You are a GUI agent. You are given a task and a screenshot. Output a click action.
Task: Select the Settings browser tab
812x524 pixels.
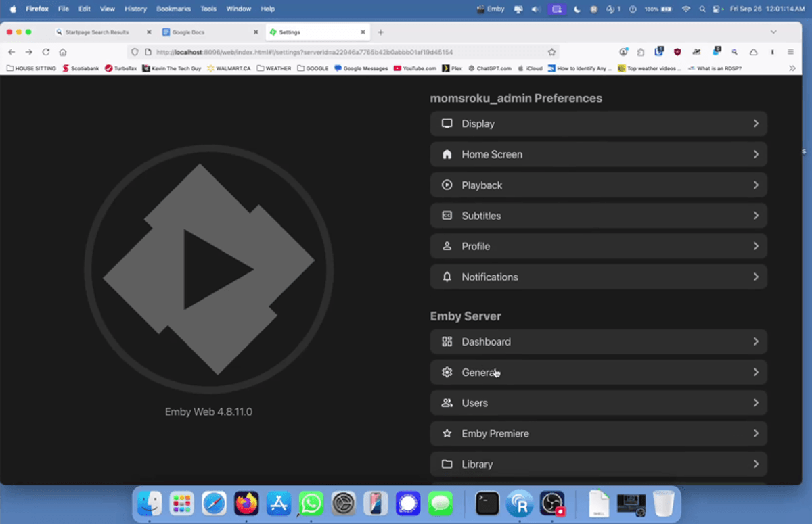coord(317,32)
